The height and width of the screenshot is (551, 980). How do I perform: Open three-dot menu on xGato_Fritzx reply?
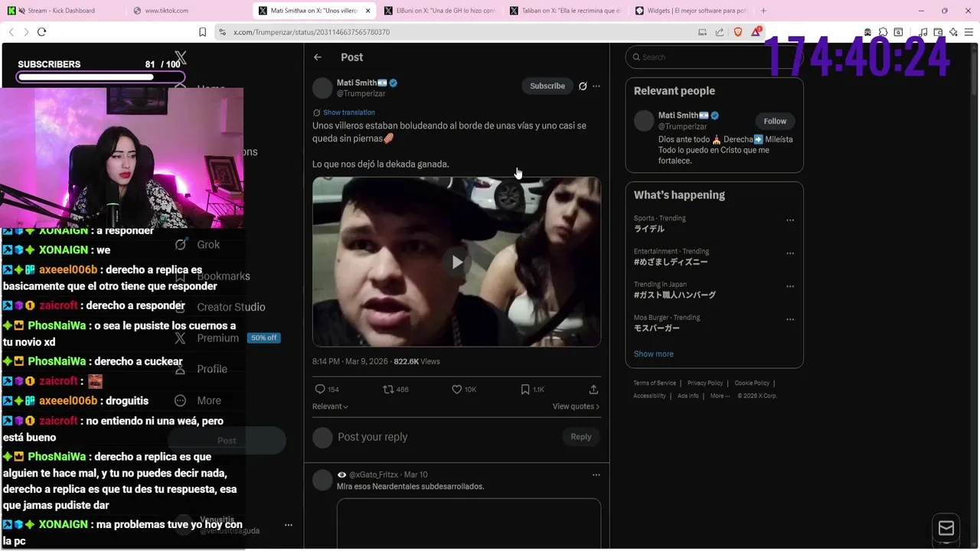pos(596,475)
